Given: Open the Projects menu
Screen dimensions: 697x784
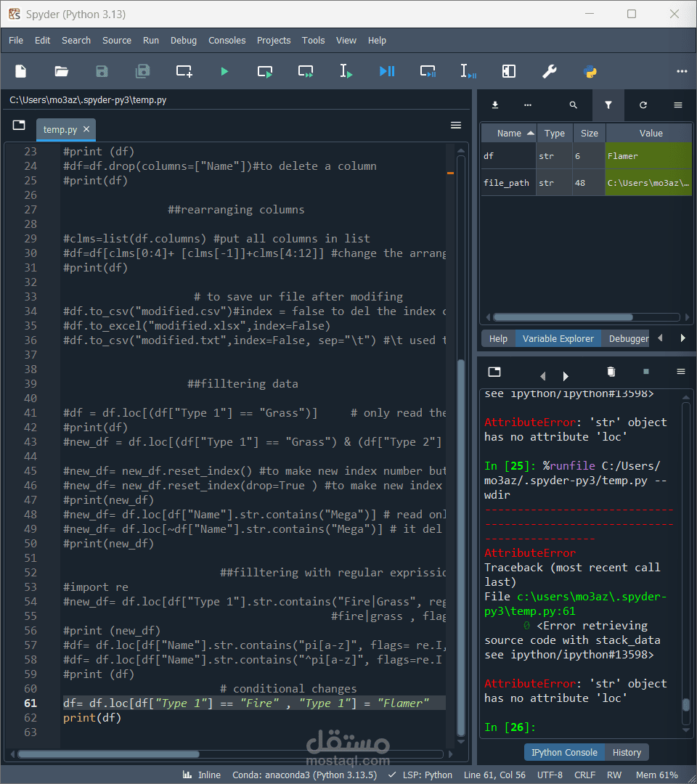Looking at the screenshot, I should tap(274, 41).
